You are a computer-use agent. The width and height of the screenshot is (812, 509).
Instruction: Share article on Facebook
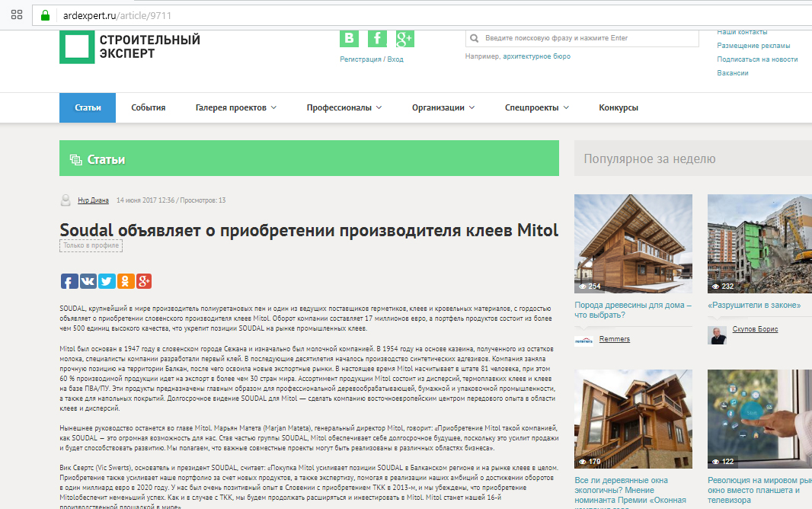[x=69, y=281]
